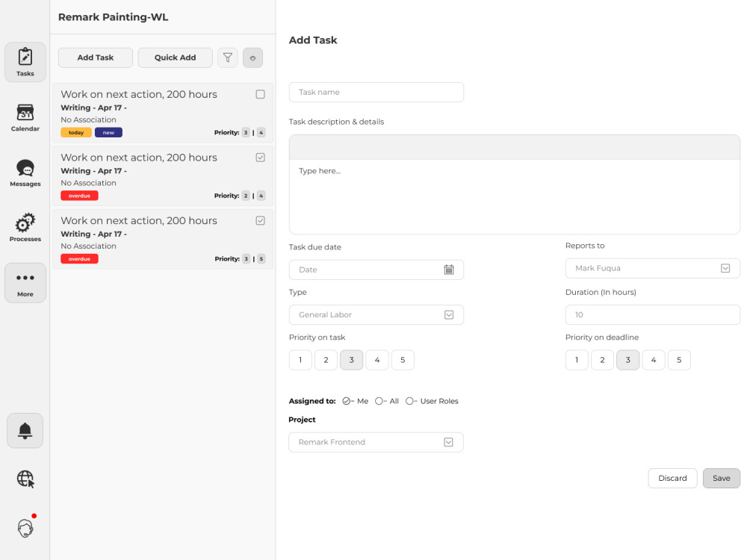The width and height of the screenshot is (747, 560).
Task: Open the Tasks section in sidebar
Action: click(25, 62)
